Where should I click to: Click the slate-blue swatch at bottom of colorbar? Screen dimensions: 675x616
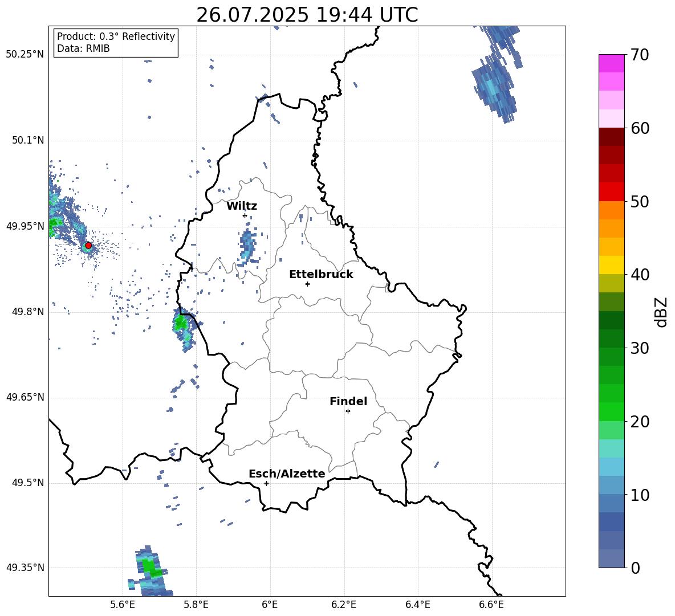pos(611,558)
